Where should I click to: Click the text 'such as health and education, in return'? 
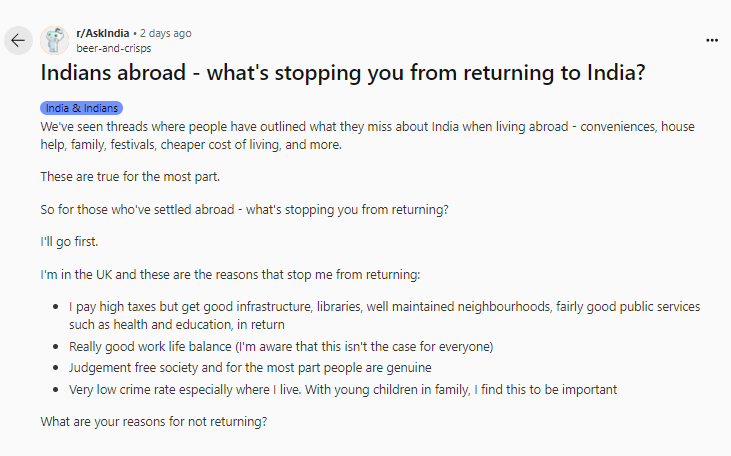(177, 325)
